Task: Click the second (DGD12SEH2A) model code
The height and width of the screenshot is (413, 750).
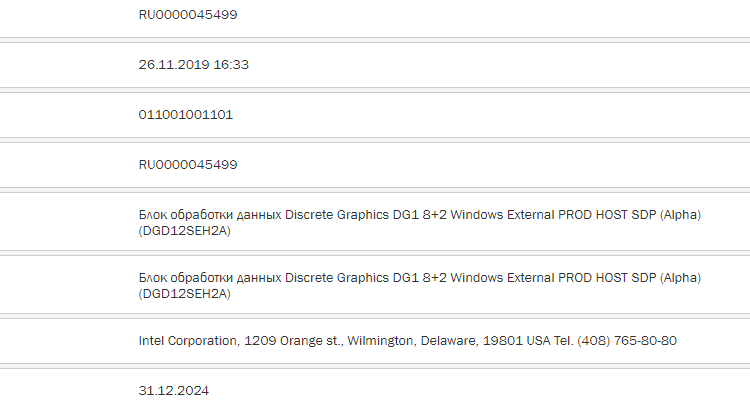Action: [184, 293]
